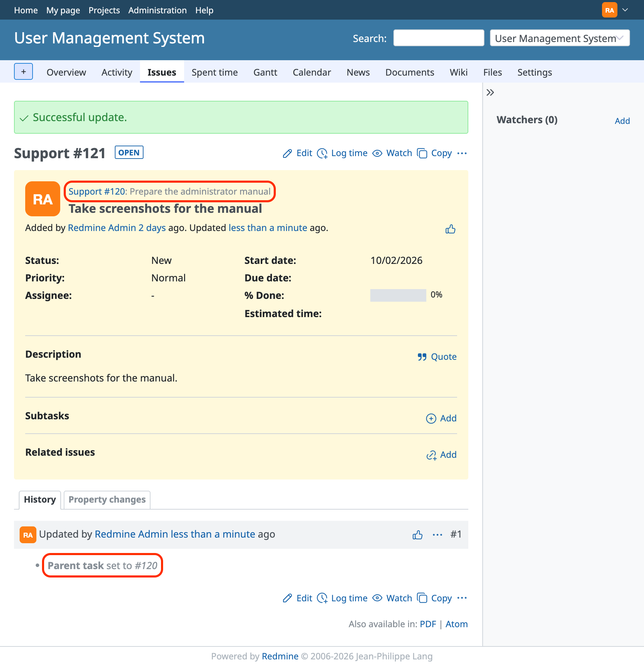The height and width of the screenshot is (665, 644).
Task: Go to Home in top menu
Action: pos(26,10)
